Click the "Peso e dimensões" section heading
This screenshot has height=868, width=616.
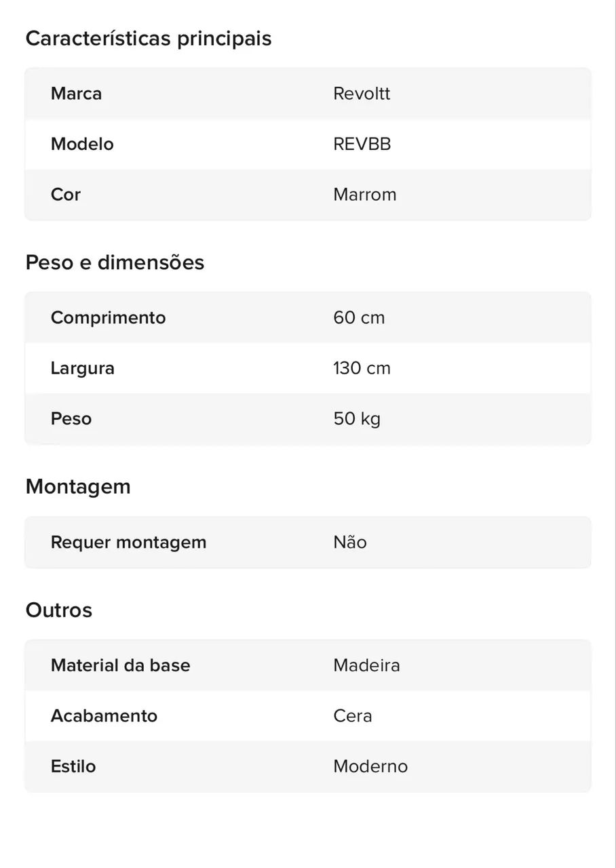115,262
